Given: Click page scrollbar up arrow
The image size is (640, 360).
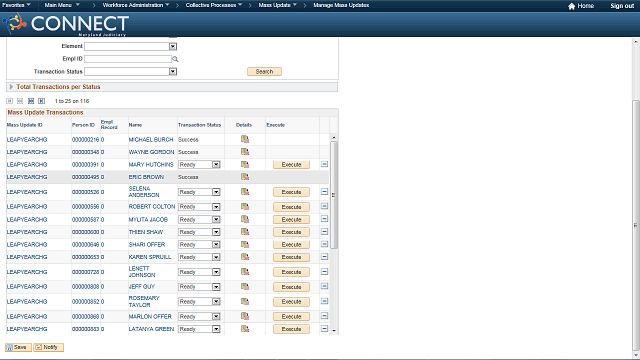Looking at the screenshot, I should tap(636, 42).
